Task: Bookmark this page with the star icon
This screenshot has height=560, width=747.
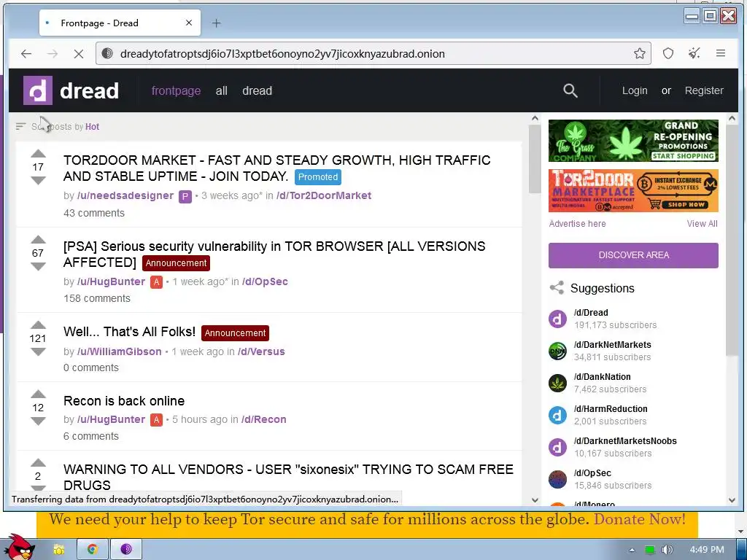Action: click(x=639, y=53)
